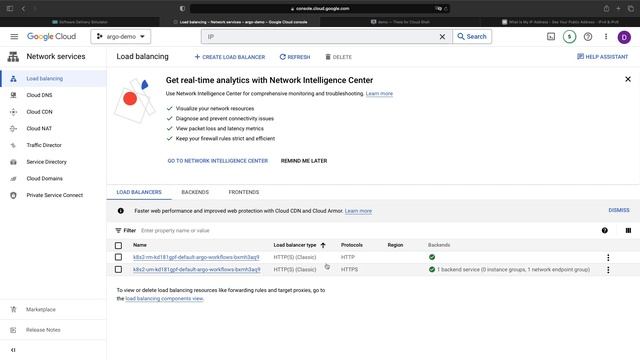Click the Google Cloud logo
Screen dimensions: 640x360
51,37
